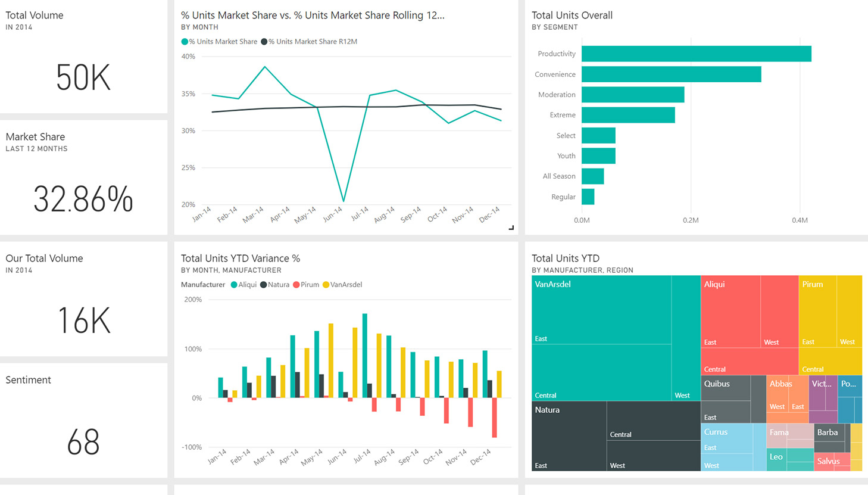Select the Pirum legend marker
Image resolution: width=868 pixels, height=495 pixels.
(x=296, y=285)
